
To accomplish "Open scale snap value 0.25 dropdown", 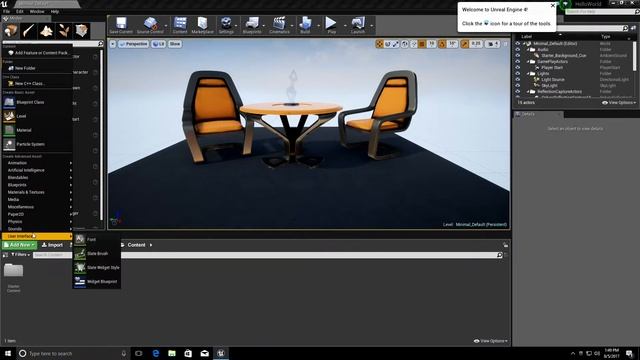I will 476,44.
